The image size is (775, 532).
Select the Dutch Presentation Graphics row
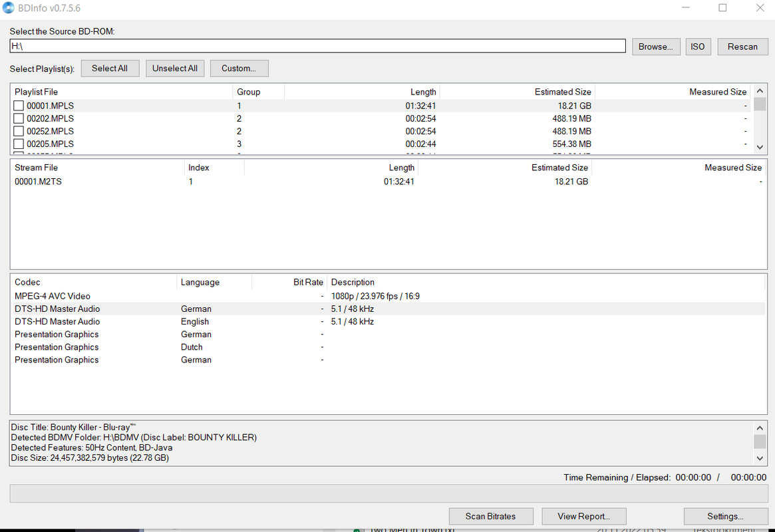click(388, 347)
